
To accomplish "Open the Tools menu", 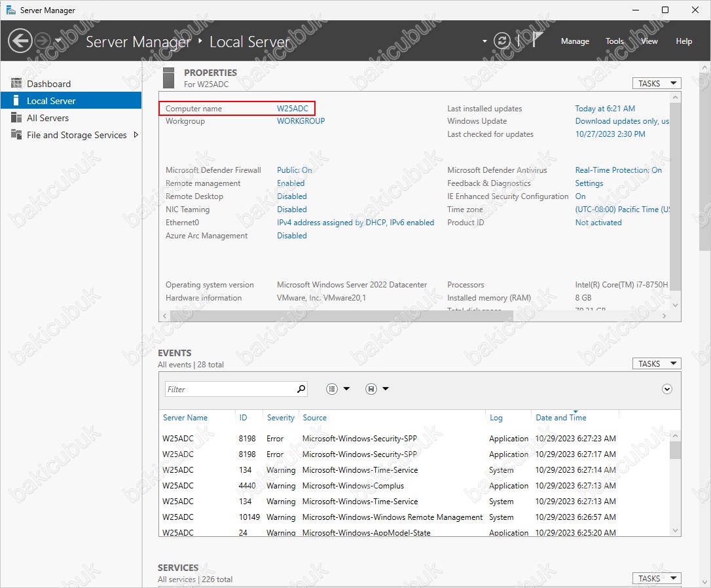I will 614,41.
